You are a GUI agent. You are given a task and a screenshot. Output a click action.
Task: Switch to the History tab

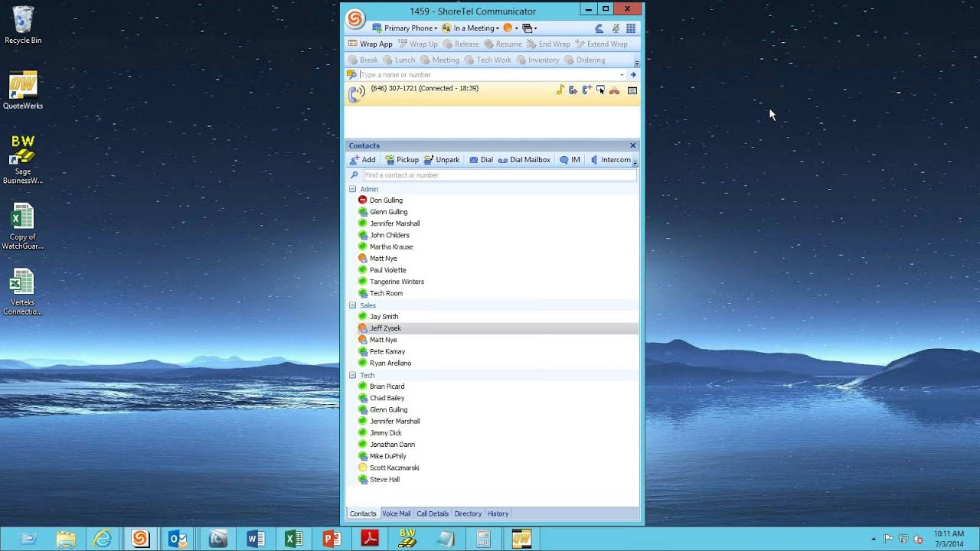coord(498,514)
